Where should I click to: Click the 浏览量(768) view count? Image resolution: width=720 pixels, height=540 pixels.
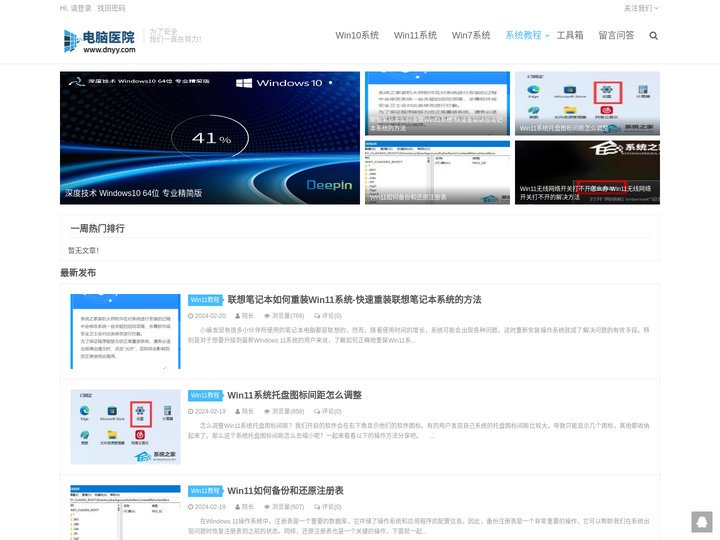click(284, 316)
